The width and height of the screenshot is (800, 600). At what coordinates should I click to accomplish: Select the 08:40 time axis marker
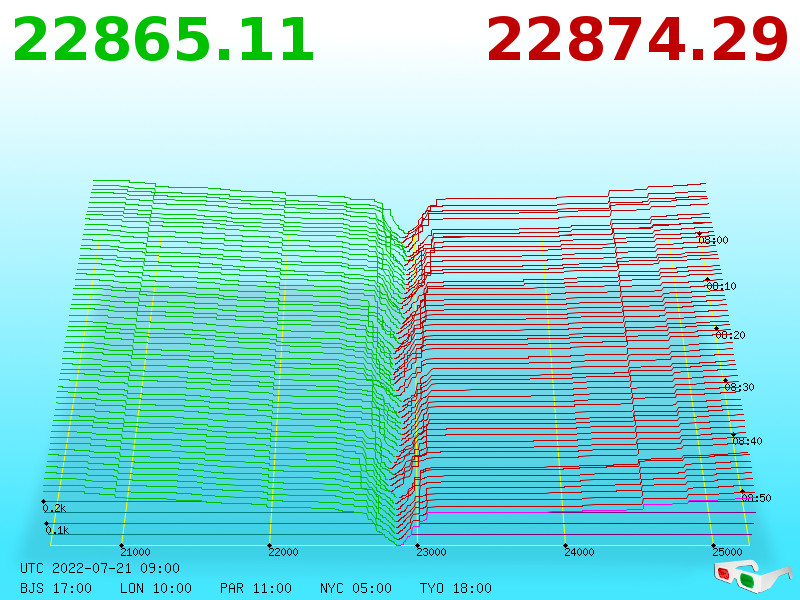point(747,441)
